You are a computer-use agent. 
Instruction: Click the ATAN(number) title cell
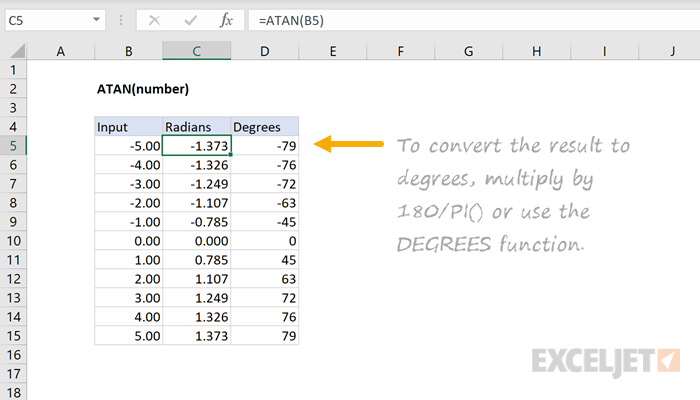tap(143, 89)
